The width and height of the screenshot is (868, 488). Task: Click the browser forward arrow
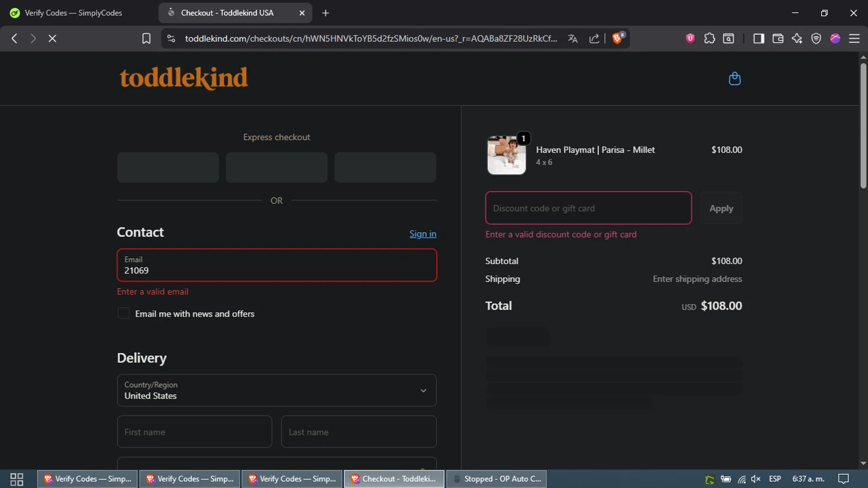coord(33,38)
